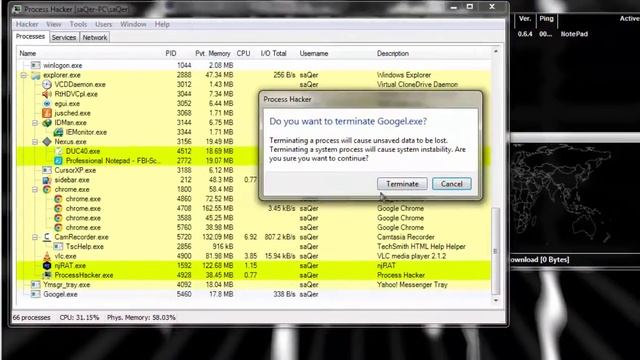This screenshot has width=640, height=360.
Task: Open the View menu
Action: click(53, 24)
